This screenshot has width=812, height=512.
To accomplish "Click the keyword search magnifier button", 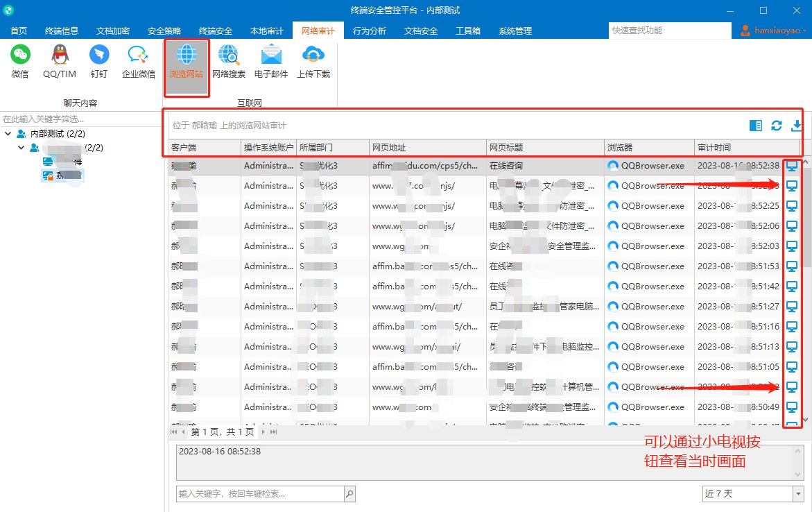I will tap(349, 493).
